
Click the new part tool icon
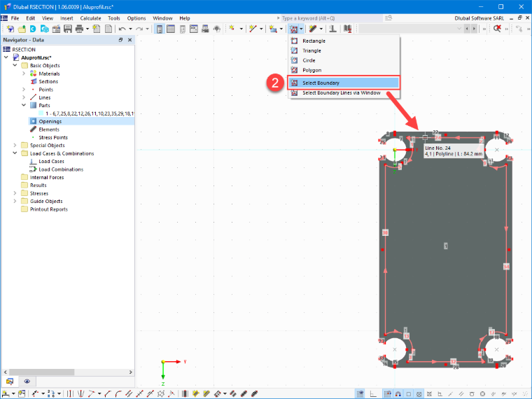273,29
